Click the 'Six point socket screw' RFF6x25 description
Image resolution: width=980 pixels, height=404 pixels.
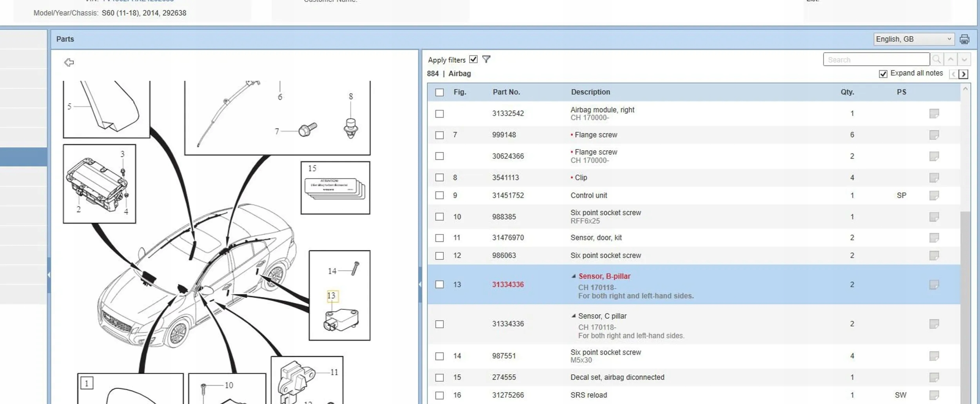click(606, 213)
